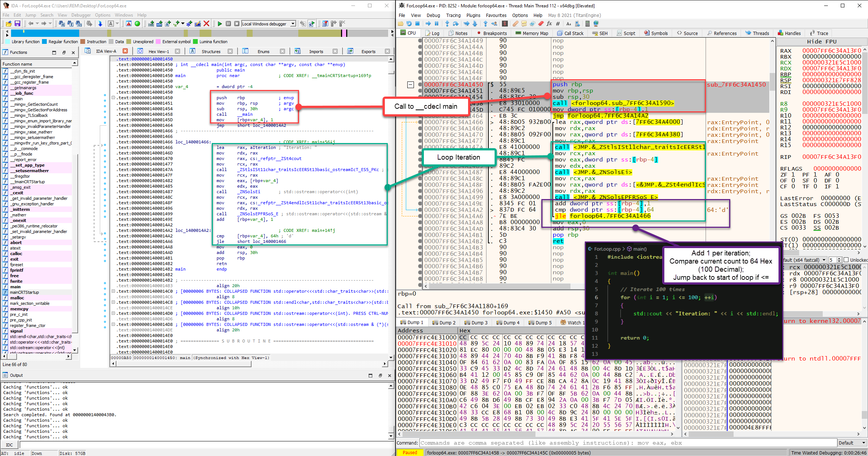The height and width of the screenshot is (456, 868).
Task: Click IDA's open file toolbar icon
Action: 9,24
